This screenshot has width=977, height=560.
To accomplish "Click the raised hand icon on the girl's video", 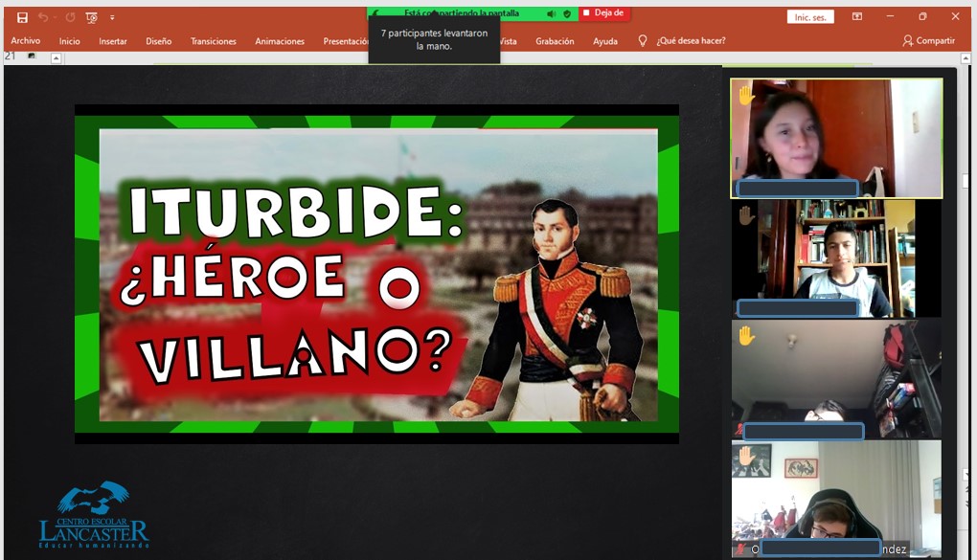I will click(x=746, y=96).
